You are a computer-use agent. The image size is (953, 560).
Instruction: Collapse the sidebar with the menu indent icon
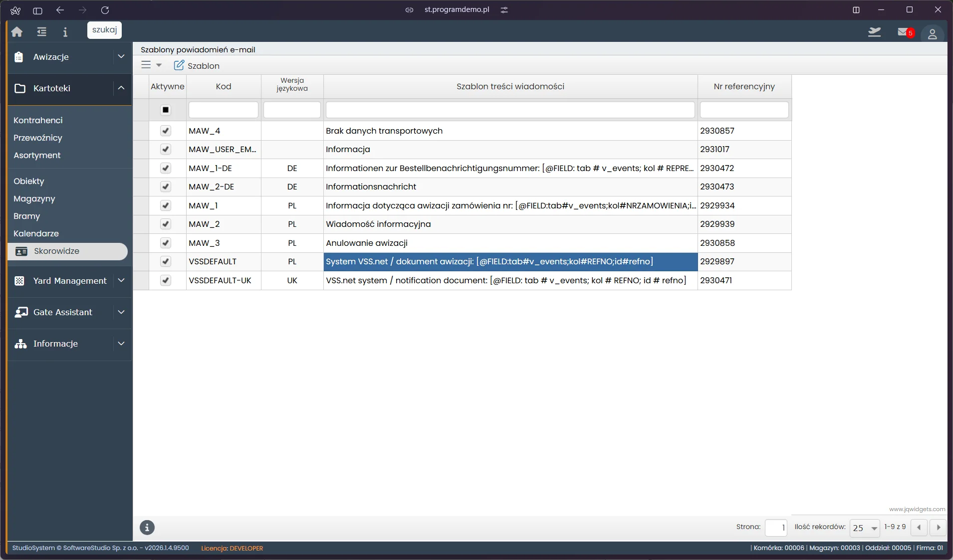coord(41,32)
